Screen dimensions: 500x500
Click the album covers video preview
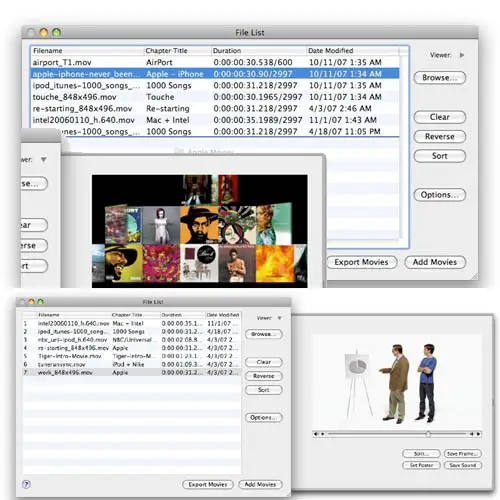(200, 231)
